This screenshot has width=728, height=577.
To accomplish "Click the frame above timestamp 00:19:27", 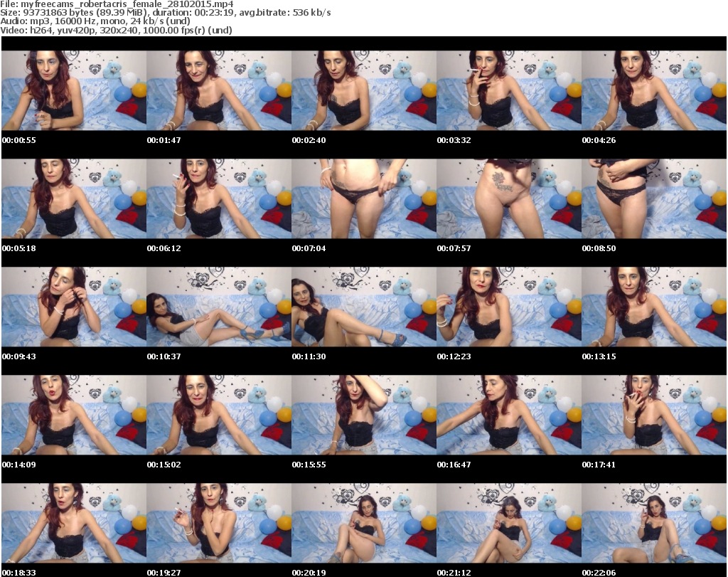I will [219, 523].
